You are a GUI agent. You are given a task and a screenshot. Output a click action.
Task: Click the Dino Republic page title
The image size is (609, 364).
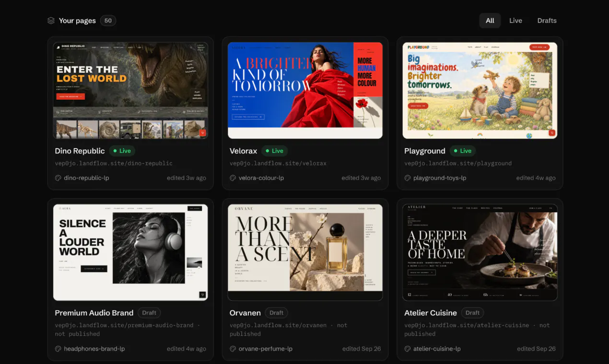click(80, 151)
